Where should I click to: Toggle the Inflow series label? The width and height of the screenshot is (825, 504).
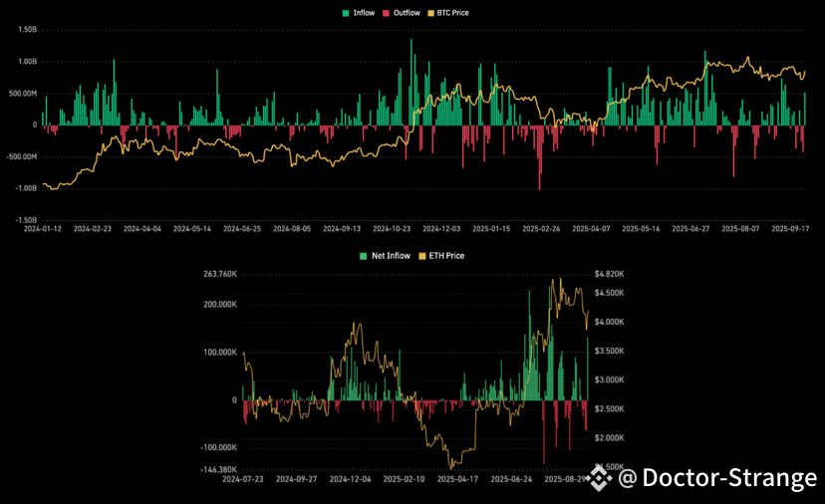[363, 13]
